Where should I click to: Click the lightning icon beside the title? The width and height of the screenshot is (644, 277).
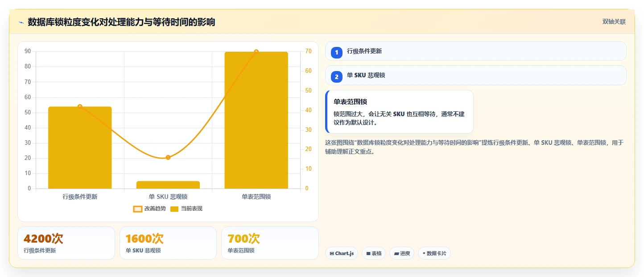21,22
